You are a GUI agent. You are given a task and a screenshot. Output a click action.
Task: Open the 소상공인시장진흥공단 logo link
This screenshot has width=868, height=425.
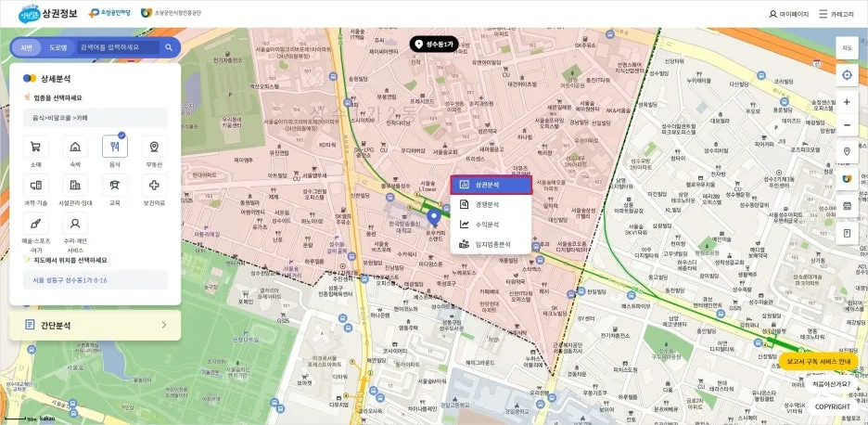(171, 13)
